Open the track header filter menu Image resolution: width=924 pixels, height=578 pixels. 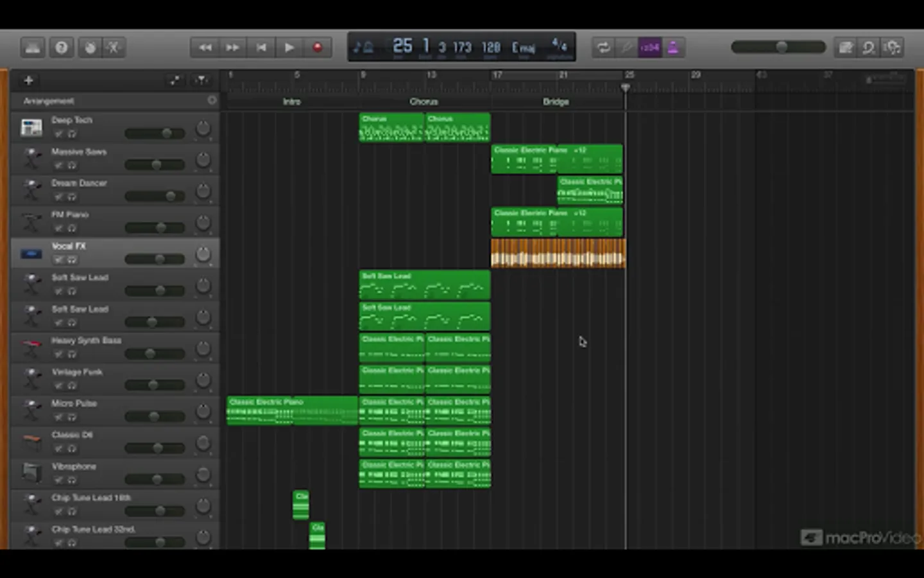pyautogui.click(x=201, y=80)
